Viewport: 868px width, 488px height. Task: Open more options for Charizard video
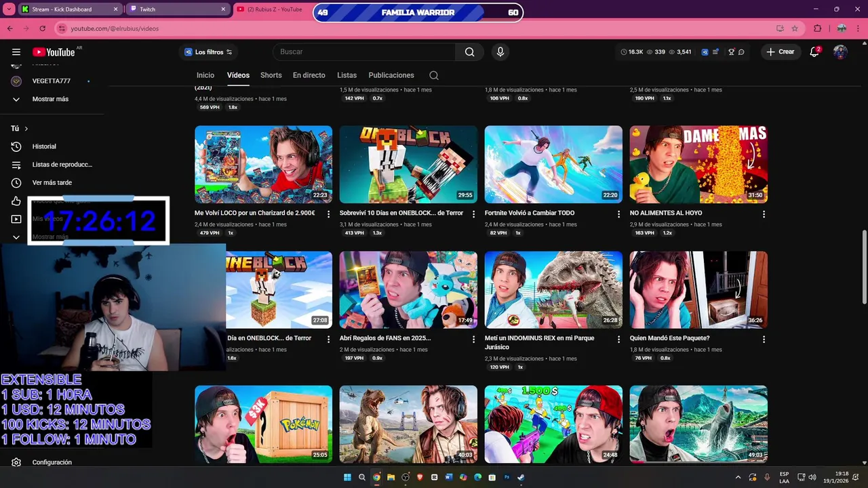tap(329, 214)
